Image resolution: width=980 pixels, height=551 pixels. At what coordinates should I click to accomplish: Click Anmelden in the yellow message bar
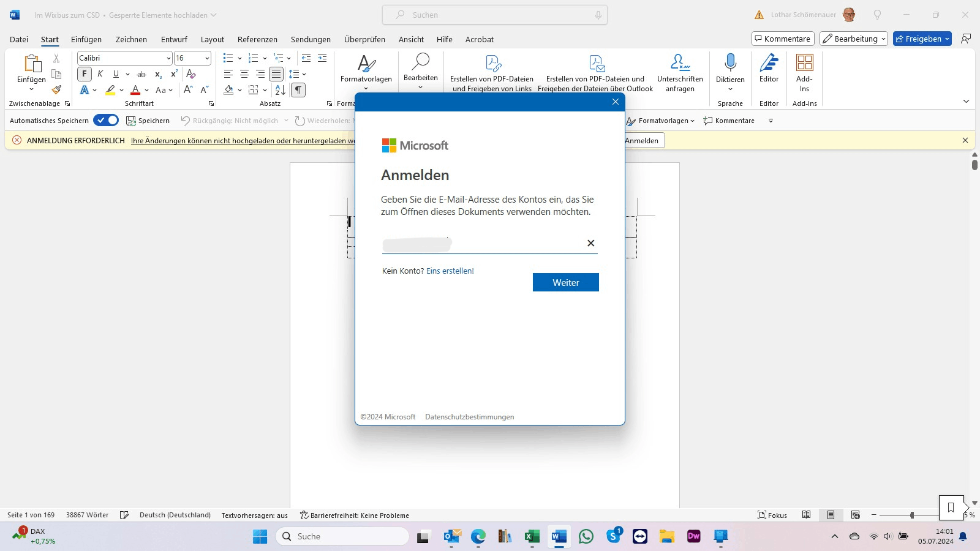click(642, 141)
